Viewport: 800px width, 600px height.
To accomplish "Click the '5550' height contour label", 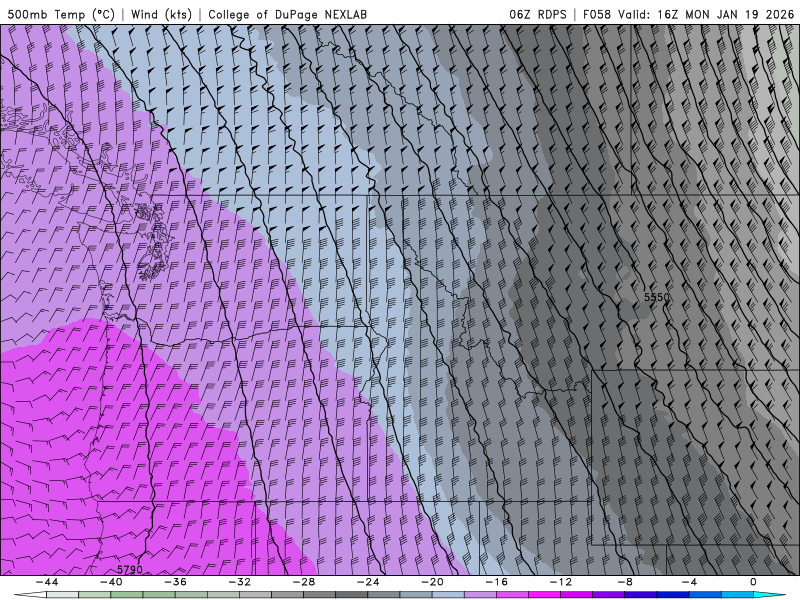I will [656, 297].
